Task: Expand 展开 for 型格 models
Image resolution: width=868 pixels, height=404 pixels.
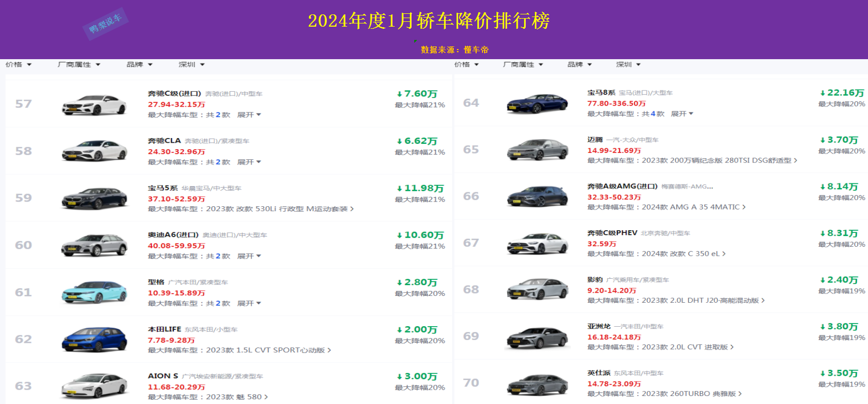Action: coord(248,303)
